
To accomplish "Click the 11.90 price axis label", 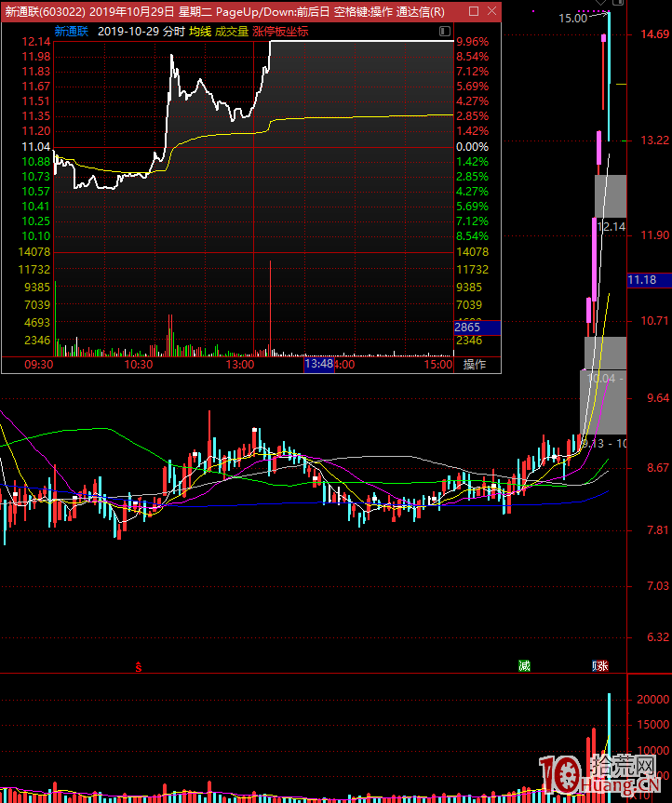I will pos(655,235).
